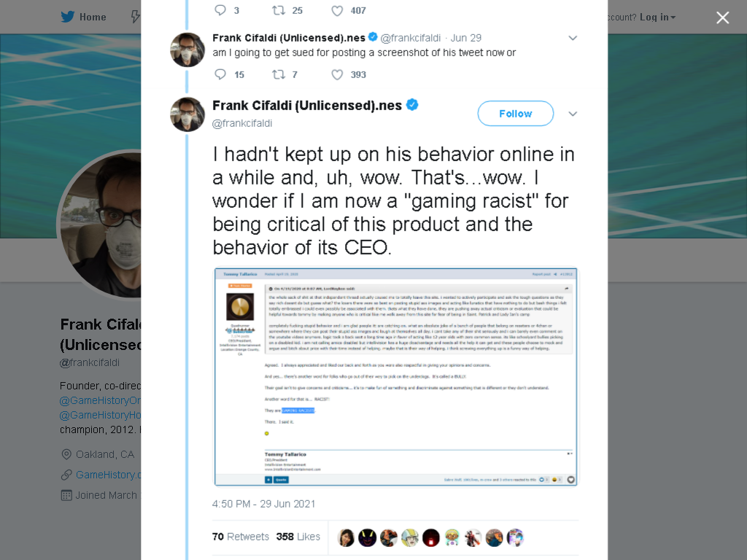
Task: Close the tweet overlay with the X
Action: [723, 17]
